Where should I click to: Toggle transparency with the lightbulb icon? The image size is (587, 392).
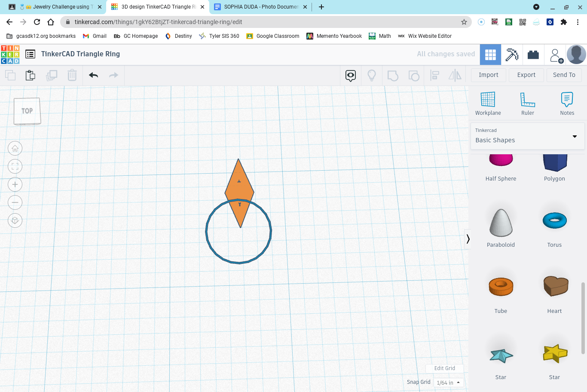[x=372, y=75]
